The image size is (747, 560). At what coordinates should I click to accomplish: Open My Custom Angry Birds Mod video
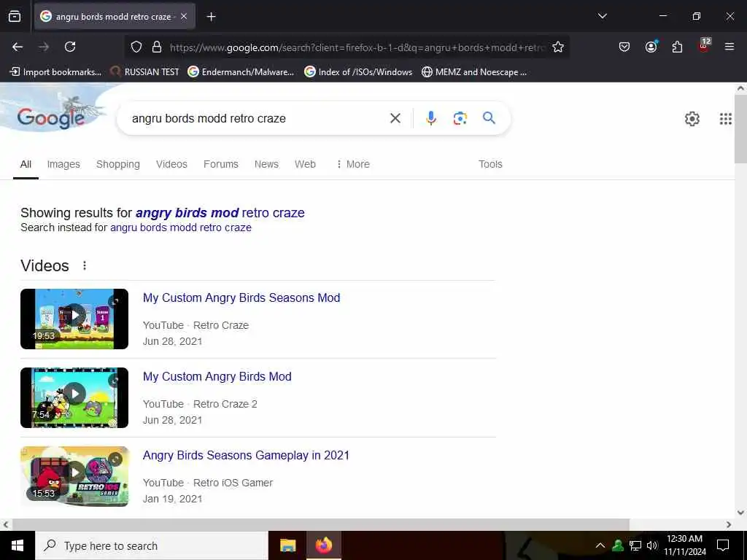pyautogui.click(x=217, y=377)
